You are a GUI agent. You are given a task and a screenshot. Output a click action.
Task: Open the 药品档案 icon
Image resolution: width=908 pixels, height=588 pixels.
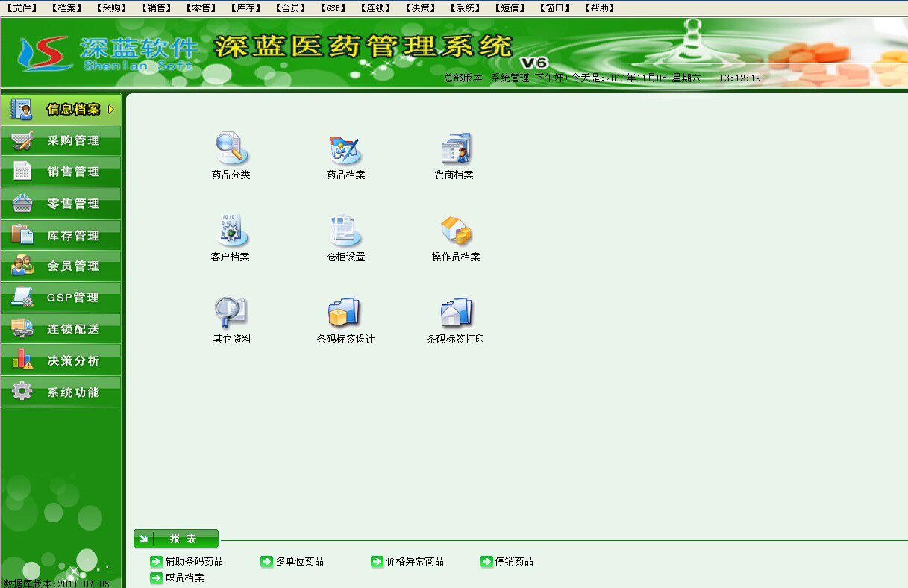(x=345, y=149)
